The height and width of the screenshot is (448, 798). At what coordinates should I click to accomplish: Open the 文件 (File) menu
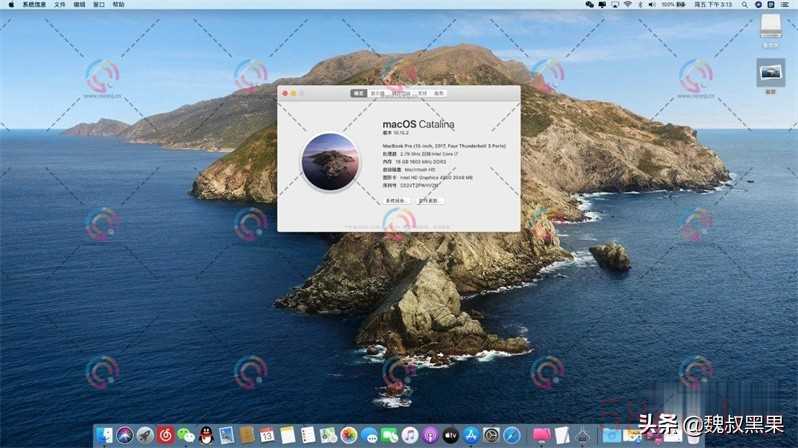coord(60,4)
